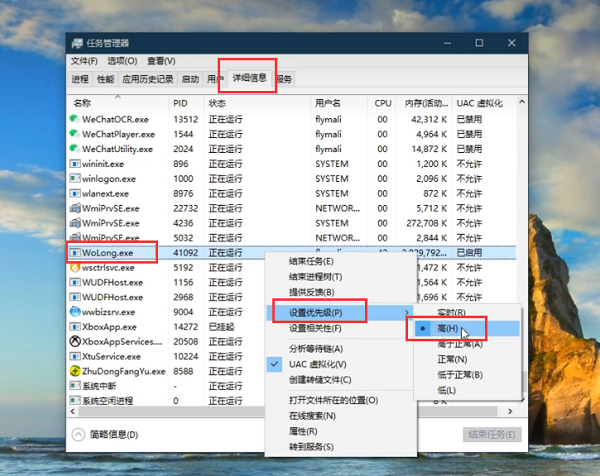Sort by the PID column header
This screenshot has height=476, width=600.
tap(186, 103)
